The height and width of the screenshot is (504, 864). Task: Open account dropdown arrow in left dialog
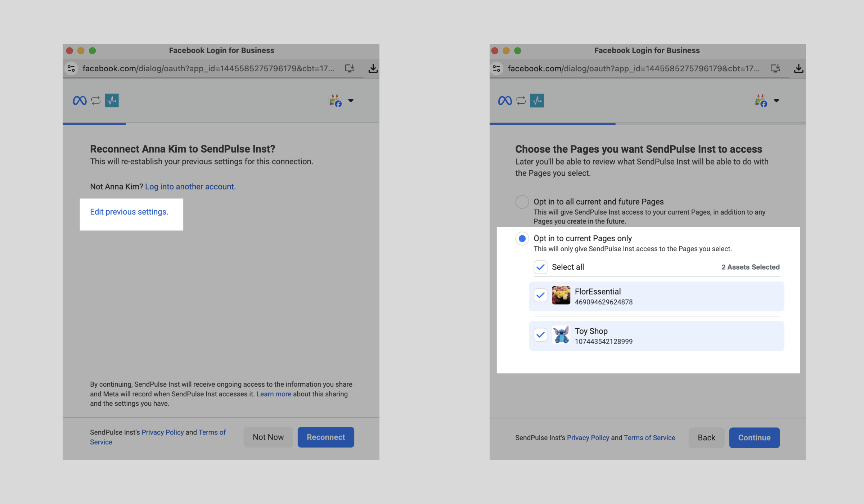pyautogui.click(x=351, y=101)
